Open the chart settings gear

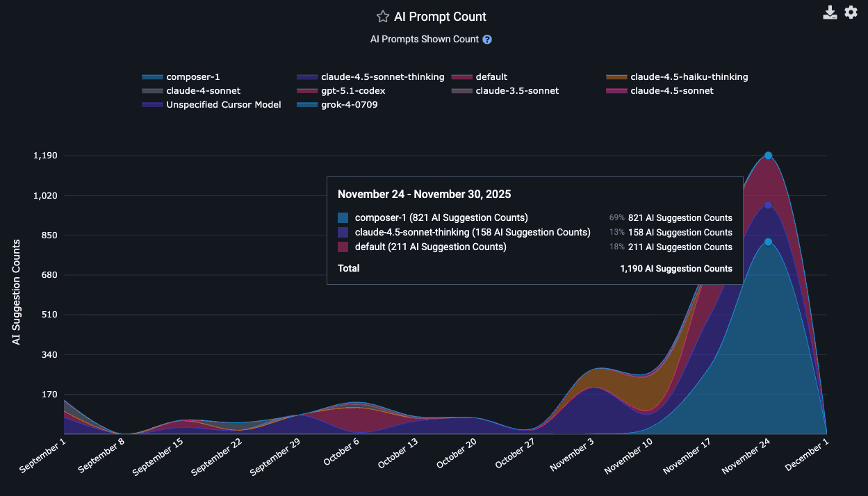[x=851, y=13]
